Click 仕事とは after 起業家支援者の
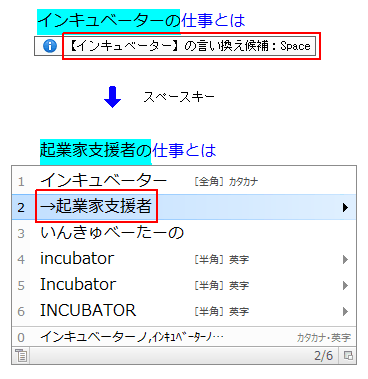 184,151
